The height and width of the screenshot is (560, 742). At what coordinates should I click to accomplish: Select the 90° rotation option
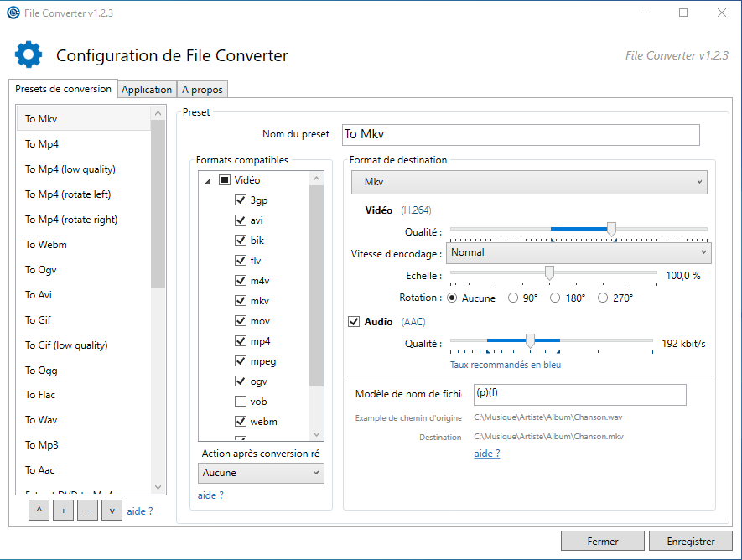[514, 298]
